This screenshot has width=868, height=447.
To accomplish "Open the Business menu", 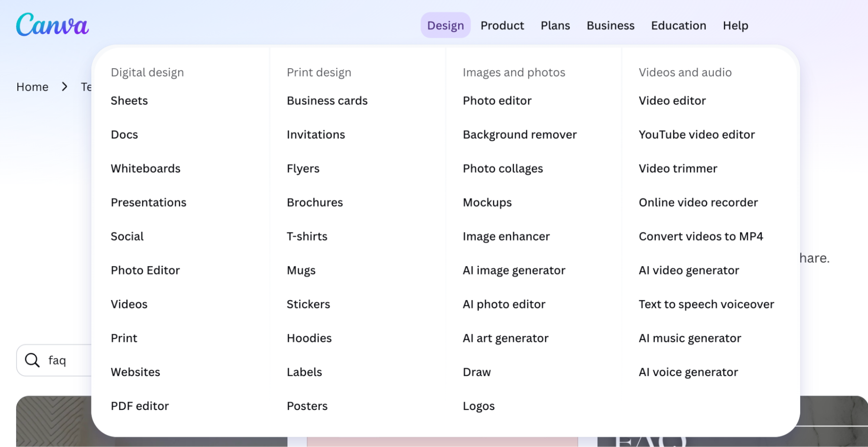I will 611,26.
